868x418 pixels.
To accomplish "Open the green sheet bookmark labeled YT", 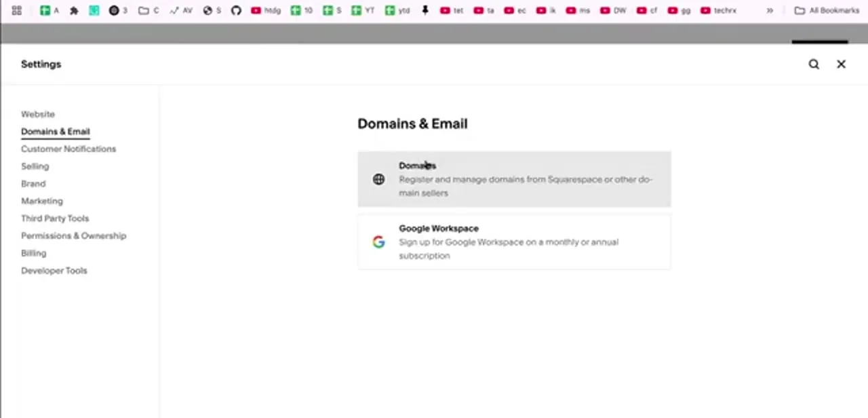I will pos(364,10).
